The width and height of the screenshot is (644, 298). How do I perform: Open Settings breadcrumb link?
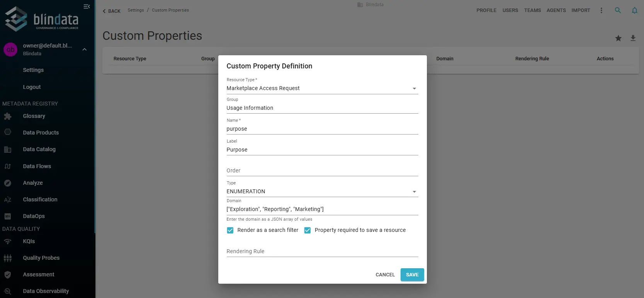pyautogui.click(x=136, y=10)
